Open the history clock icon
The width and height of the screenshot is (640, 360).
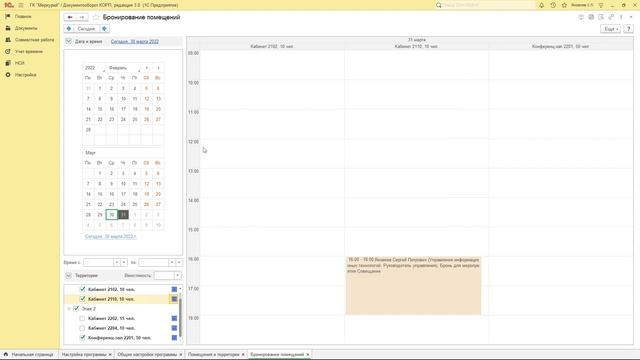coord(553,5)
